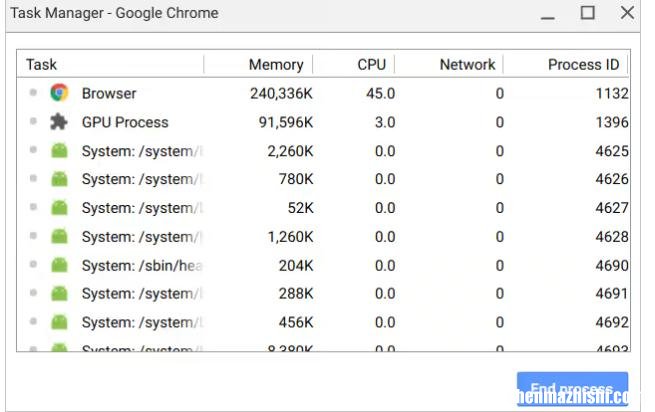Click Android icon in row with PID 4691
This screenshot has width=655, height=412.
(x=59, y=293)
